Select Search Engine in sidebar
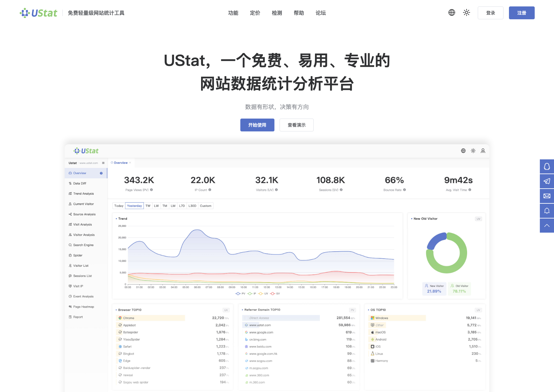 coord(86,245)
